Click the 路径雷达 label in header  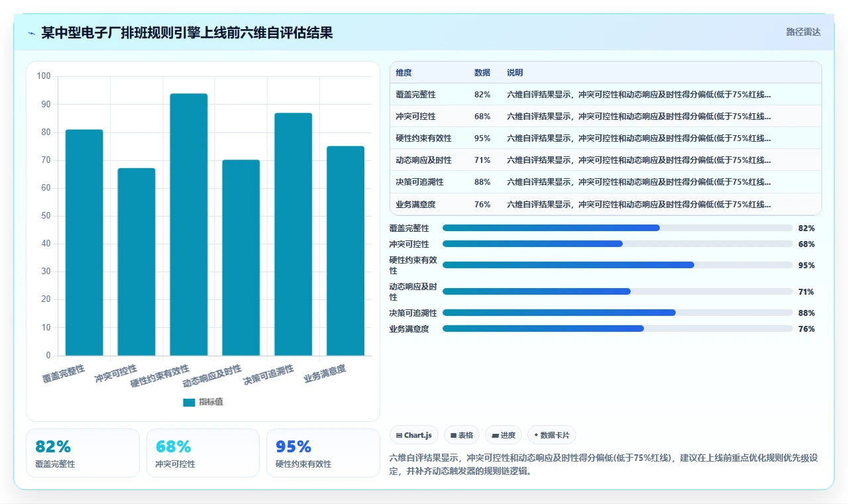804,32
